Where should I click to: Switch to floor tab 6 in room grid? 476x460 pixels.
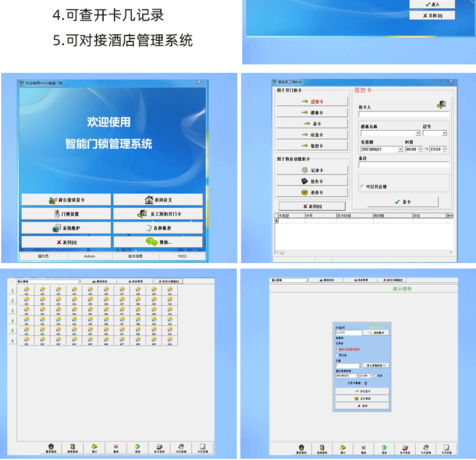pyautogui.click(x=12, y=341)
